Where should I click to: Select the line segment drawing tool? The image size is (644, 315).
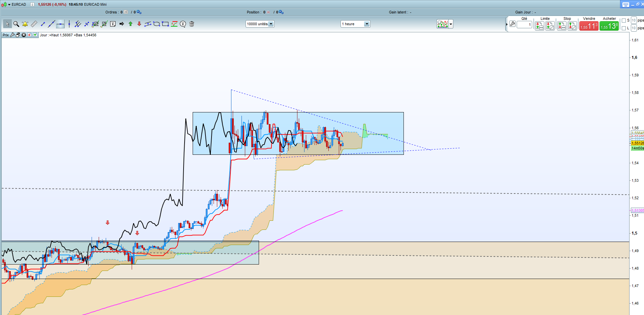[x=43, y=24]
